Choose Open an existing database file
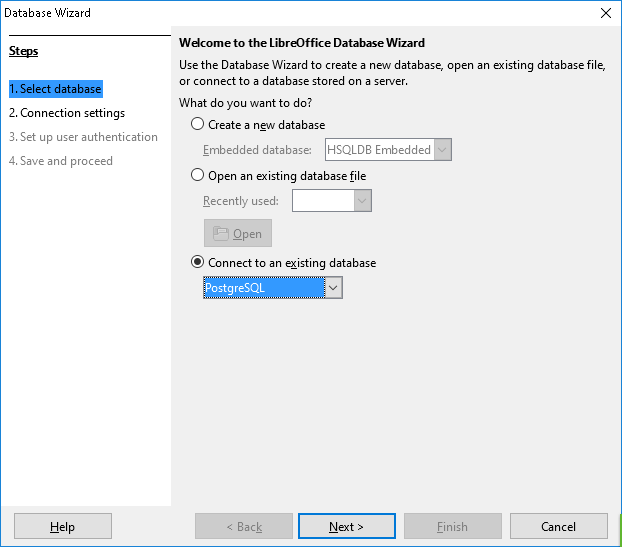Image resolution: width=622 pixels, height=547 pixels. (197, 176)
